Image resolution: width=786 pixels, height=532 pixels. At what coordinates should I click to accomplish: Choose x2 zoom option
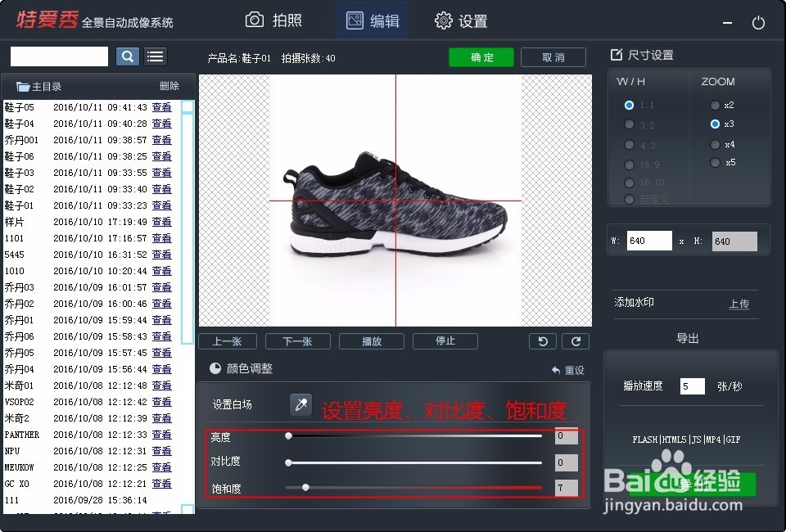click(716, 106)
